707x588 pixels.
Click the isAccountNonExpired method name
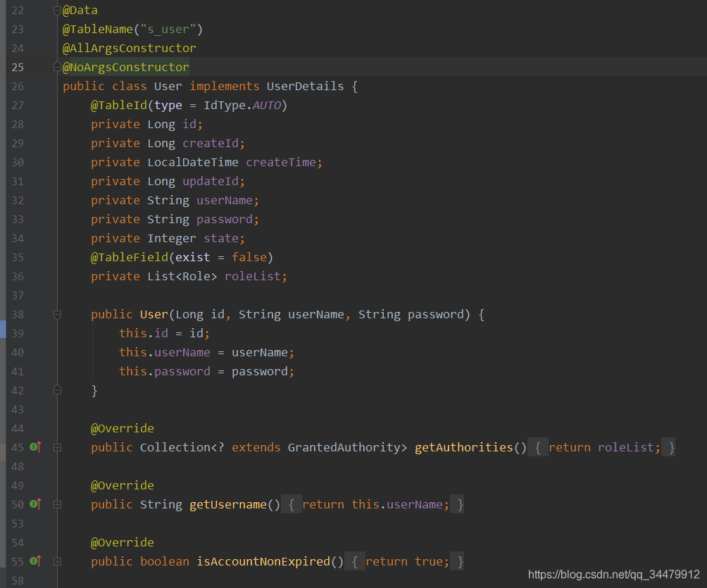coord(263,561)
